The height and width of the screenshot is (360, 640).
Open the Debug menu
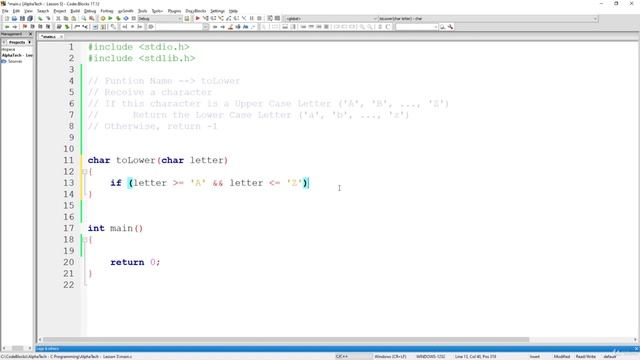(90, 11)
